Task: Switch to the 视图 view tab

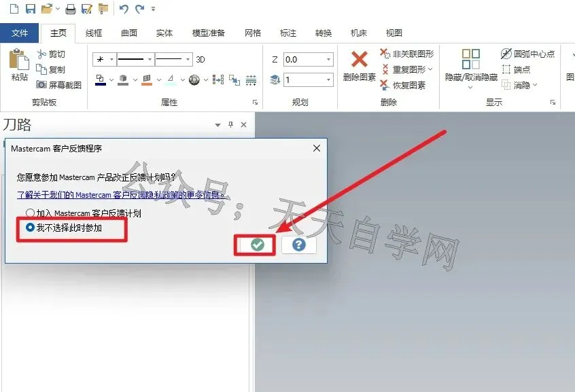Action: click(x=394, y=33)
